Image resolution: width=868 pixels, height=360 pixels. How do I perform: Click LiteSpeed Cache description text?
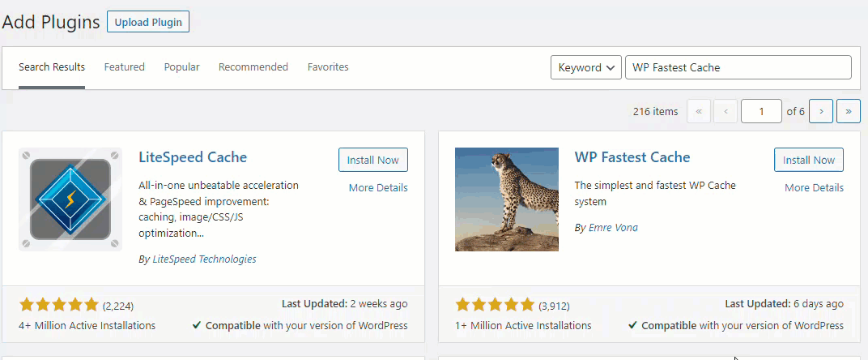[x=219, y=209]
